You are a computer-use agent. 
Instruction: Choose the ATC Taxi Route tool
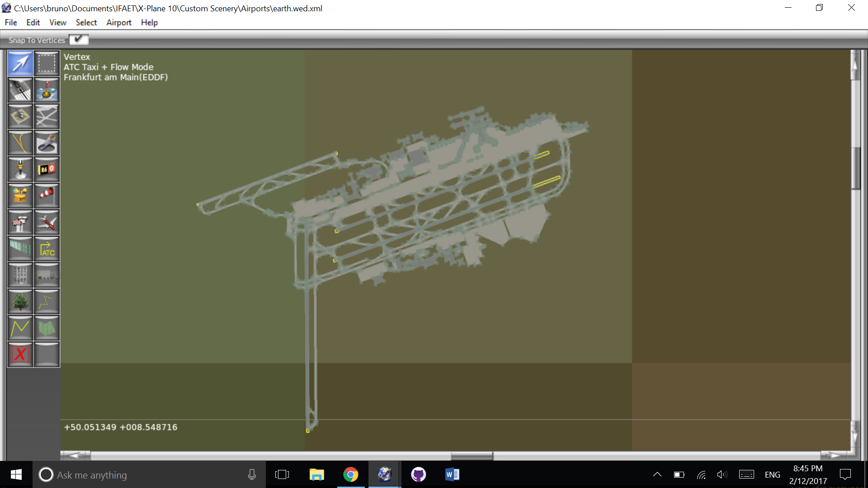tap(47, 249)
